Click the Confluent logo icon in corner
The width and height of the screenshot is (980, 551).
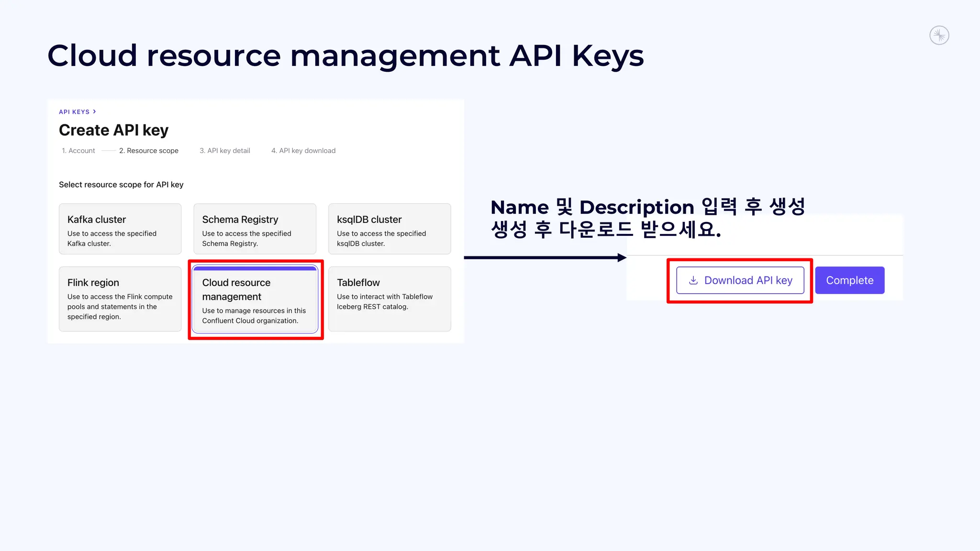(x=939, y=35)
